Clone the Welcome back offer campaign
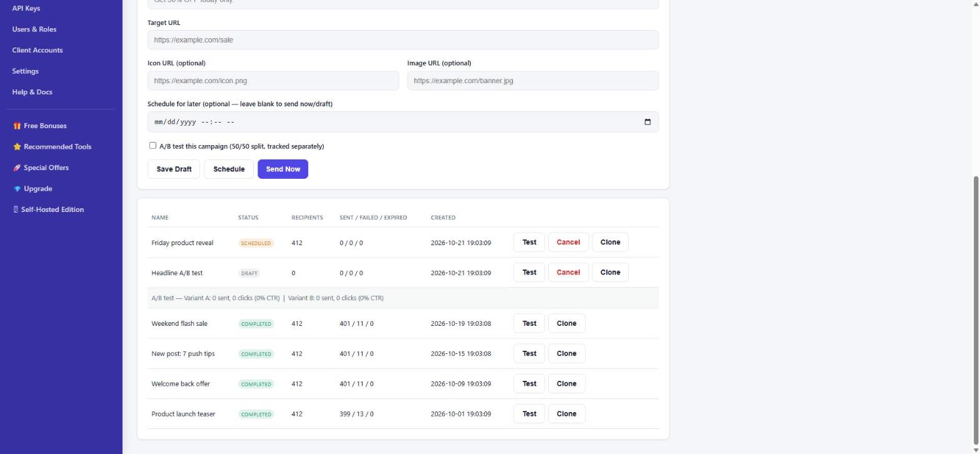This screenshot has width=980, height=454. 566,383
